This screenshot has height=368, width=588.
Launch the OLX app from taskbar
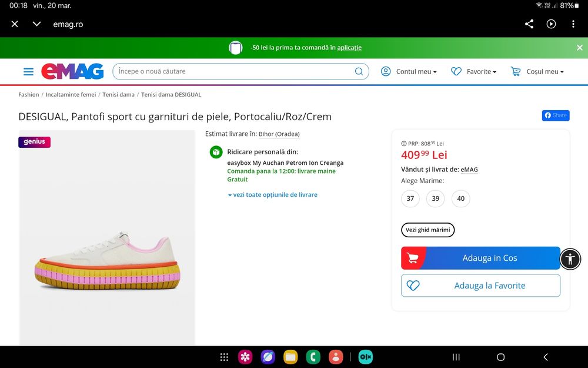[x=366, y=357]
